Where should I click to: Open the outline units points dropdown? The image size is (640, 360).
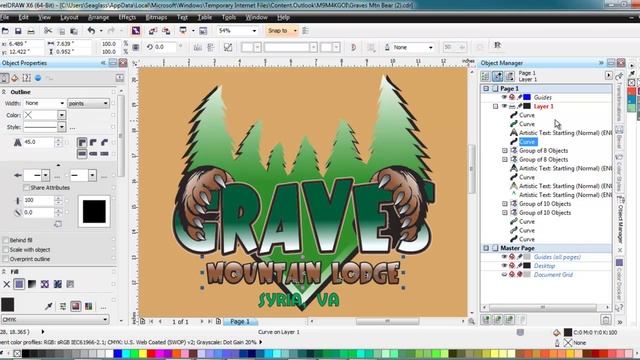(105, 103)
